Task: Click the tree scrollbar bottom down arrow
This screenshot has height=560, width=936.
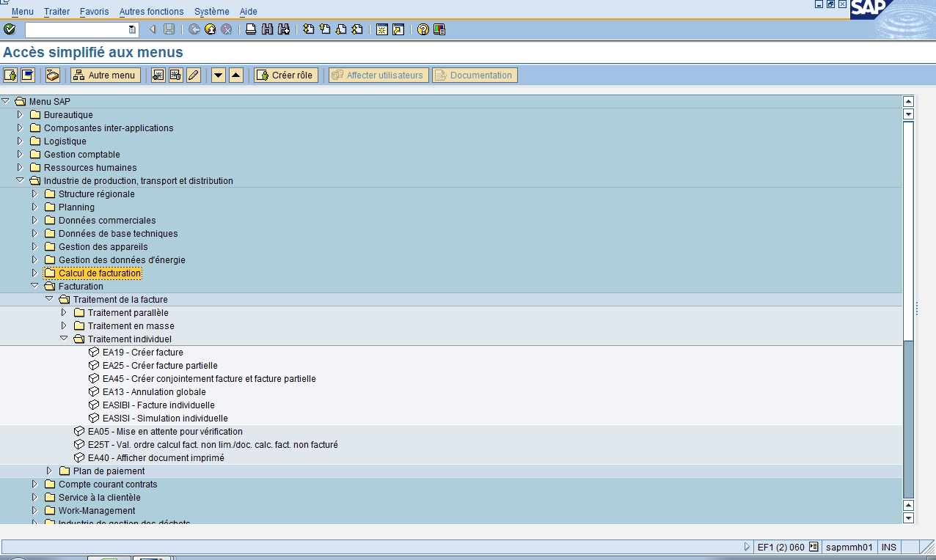Action: tap(909, 518)
